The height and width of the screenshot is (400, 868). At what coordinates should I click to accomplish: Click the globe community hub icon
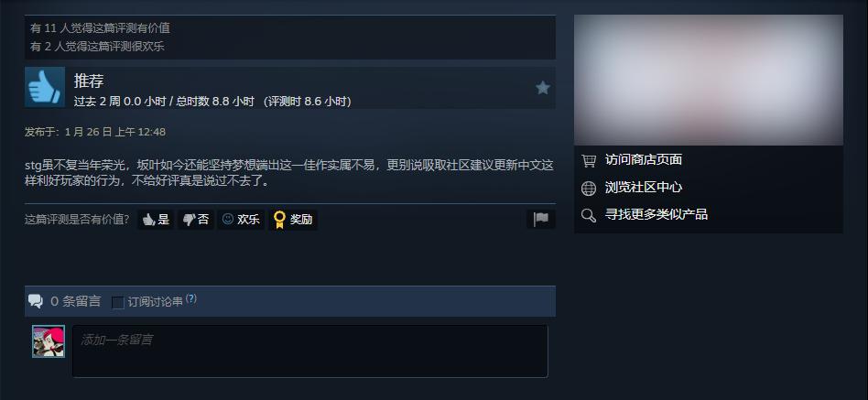pos(589,189)
